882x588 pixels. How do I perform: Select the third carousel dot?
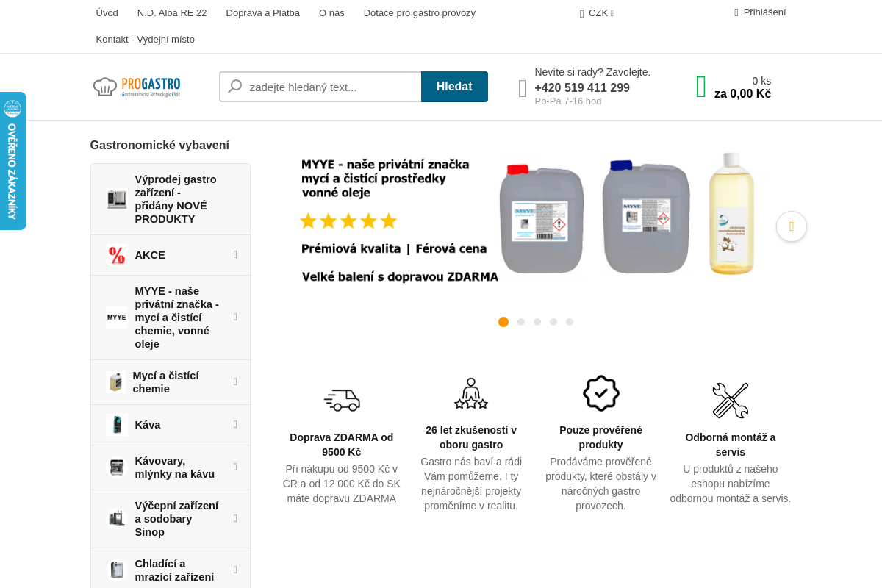click(x=537, y=322)
